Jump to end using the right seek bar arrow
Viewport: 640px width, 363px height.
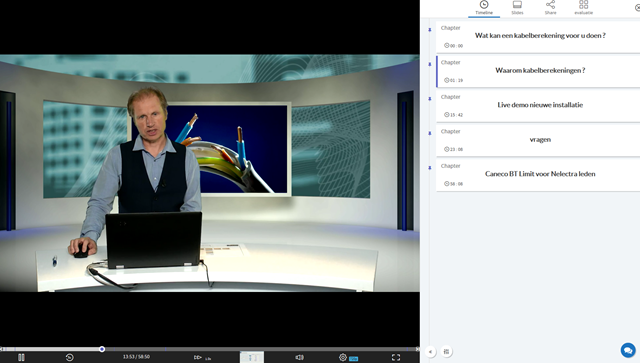pyautogui.click(x=417, y=349)
